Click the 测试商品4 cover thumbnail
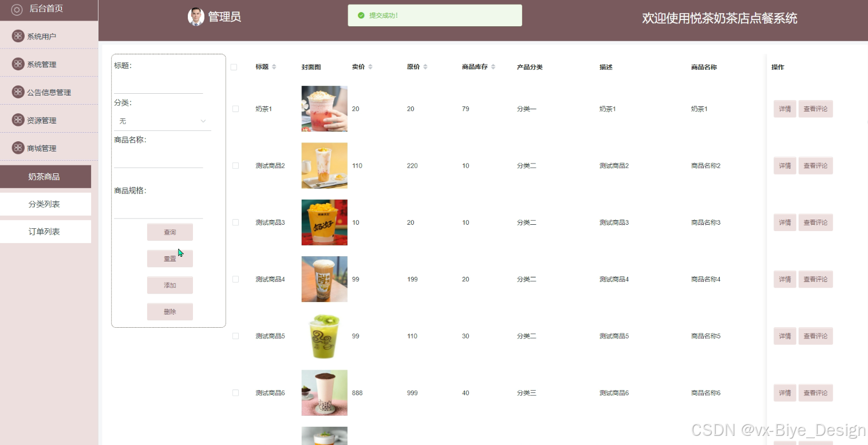This screenshot has width=868, height=445. (x=324, y=279)
